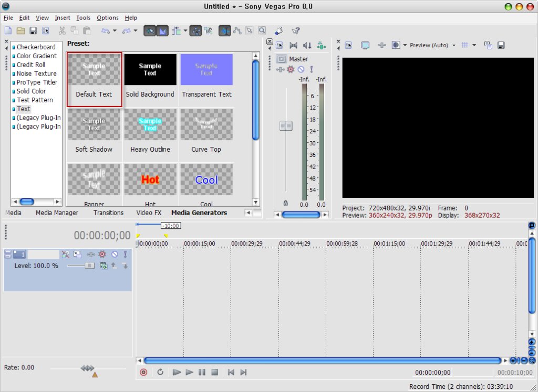Mute video track 1
This screenshot has height=392, width=538.
[115, 255]
